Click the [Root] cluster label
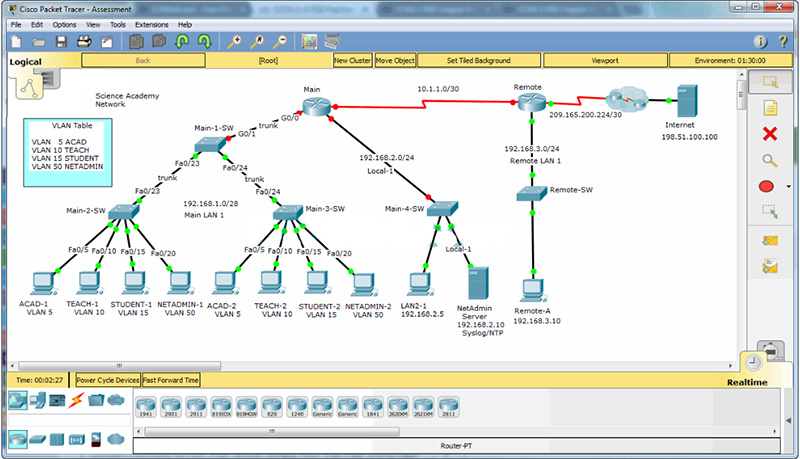 pyautogui.click(x=268, y=60)
